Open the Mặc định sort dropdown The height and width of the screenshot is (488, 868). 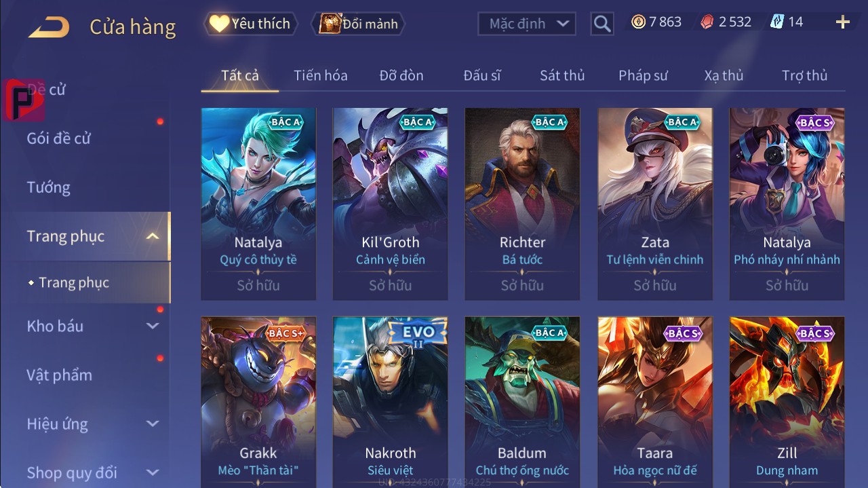point(527,24)
